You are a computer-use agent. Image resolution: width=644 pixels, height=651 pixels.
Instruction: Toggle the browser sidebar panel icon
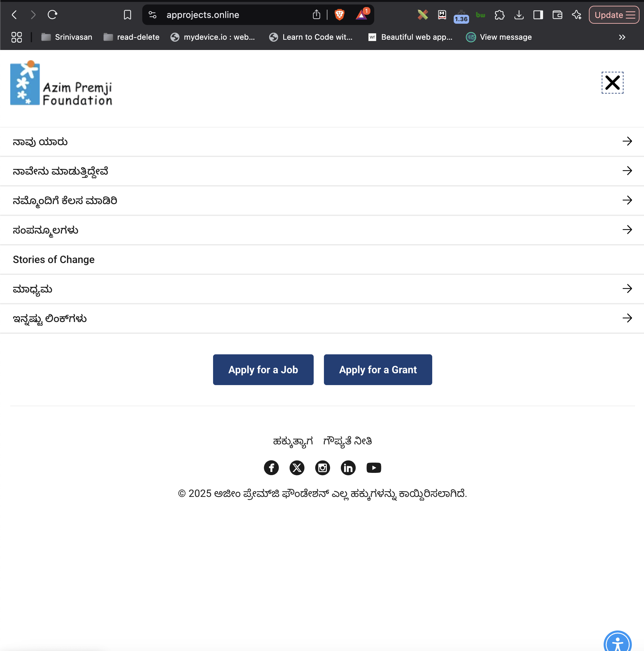tap(538, 14)
